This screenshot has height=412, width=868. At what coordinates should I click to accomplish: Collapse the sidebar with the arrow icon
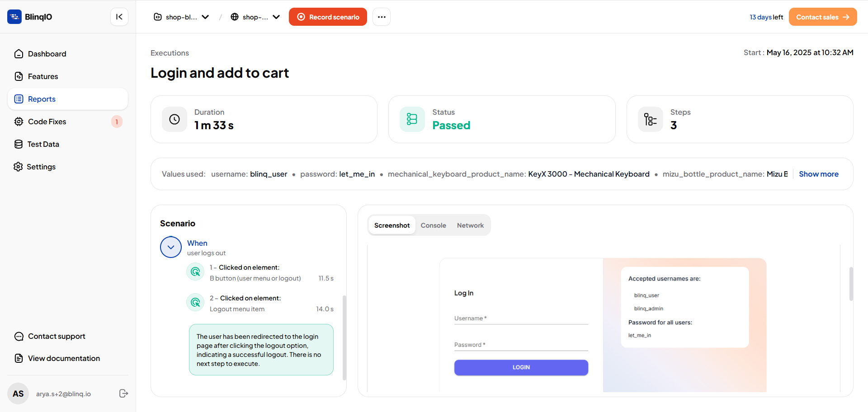pos(119,17)
